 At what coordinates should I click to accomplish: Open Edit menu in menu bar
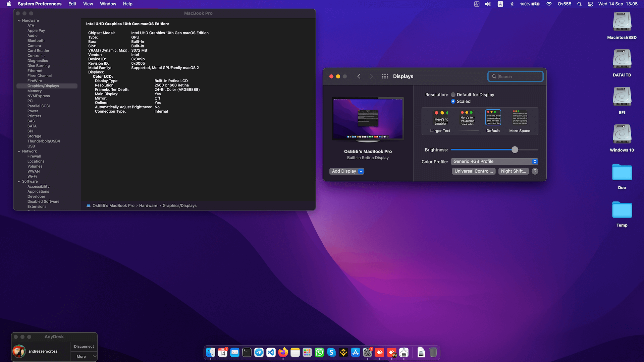72,4
